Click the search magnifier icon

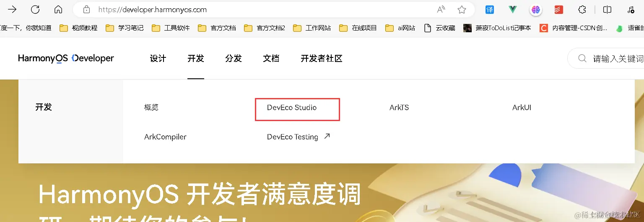[x=582, y=58]
